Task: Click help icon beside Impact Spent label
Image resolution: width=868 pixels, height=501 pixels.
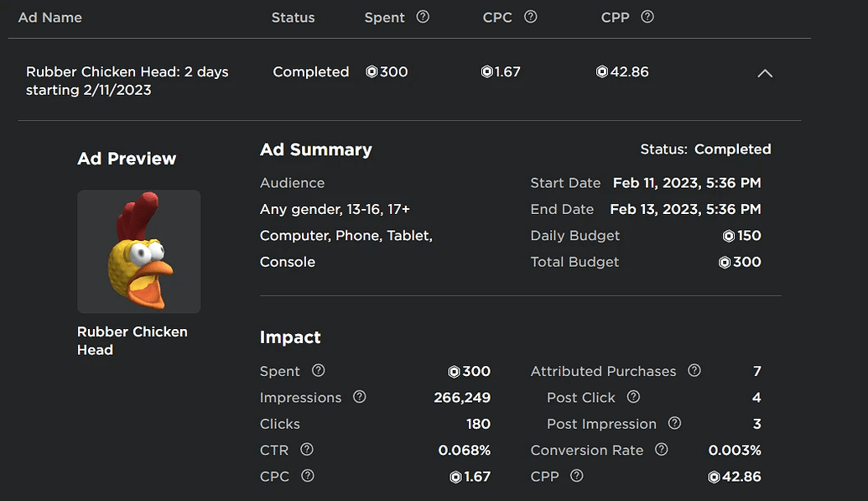Action: pyautogui.click(x=319, y=370)
